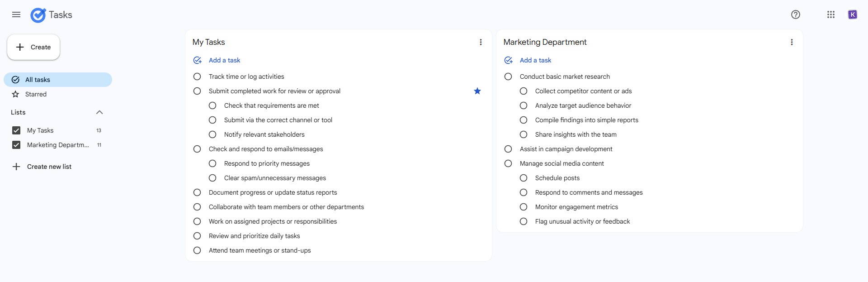Complete Flag unusual activity or feedback
The height and width of the screenshot is (282, 868).
pos(524,221)
